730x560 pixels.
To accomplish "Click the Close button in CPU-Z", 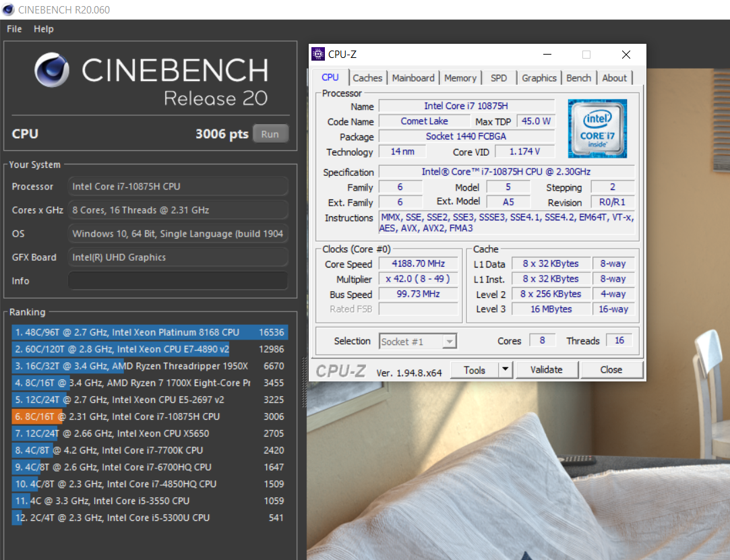I will click(611, 369).
